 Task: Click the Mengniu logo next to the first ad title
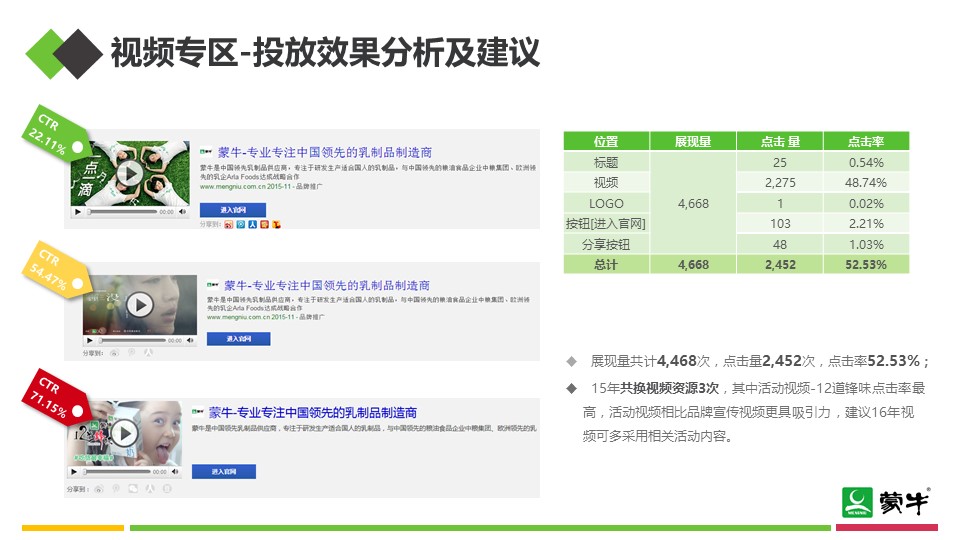coord(208,152)
